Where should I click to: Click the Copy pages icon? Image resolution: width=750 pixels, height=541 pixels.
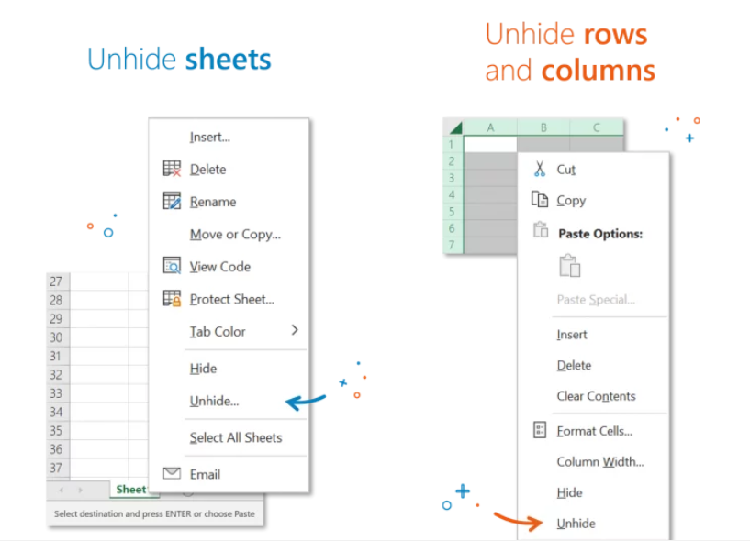(x=540, y=199)
